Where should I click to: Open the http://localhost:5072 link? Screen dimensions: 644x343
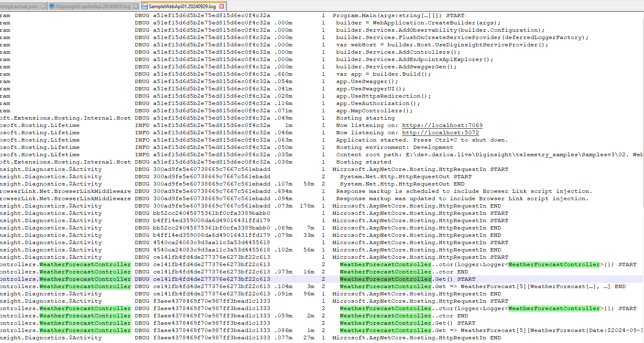pyautogui.click(x=440, y=133)
